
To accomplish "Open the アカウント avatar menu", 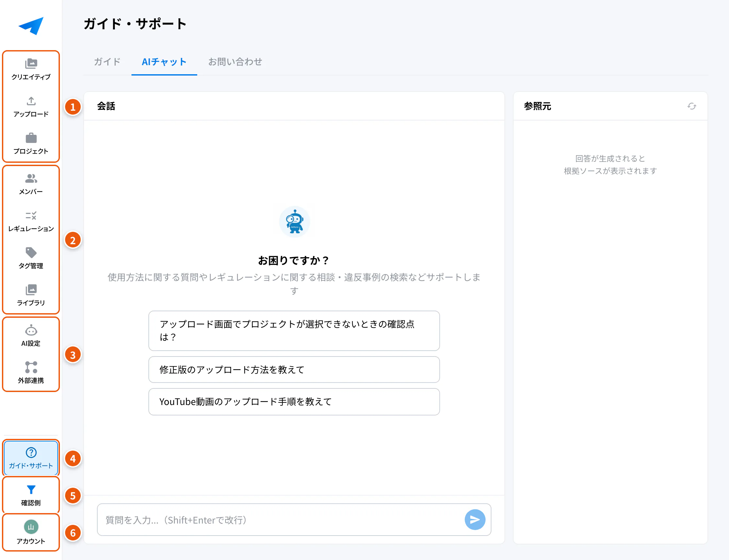I will [x=31, y=527].
